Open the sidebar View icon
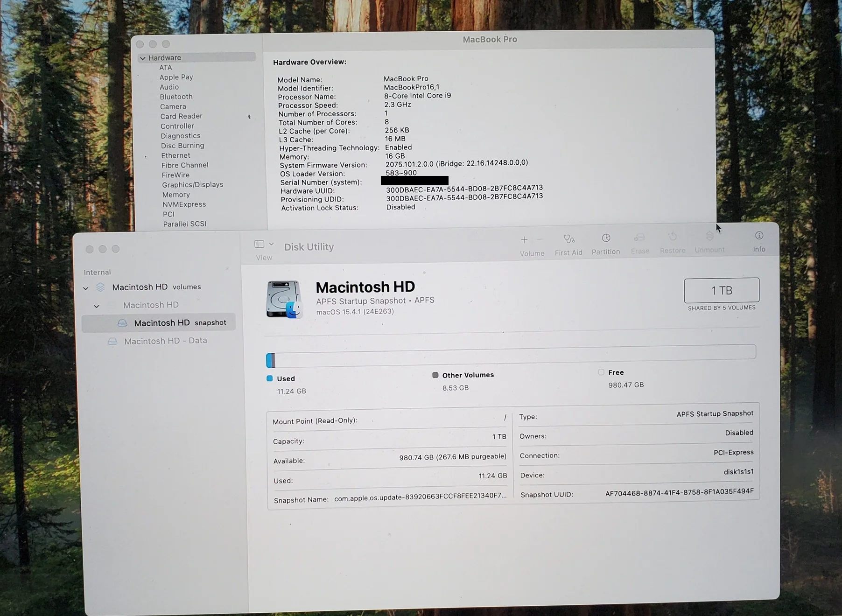Image resolution: width=842 pixels, height=616 pixels. (260, 244)
